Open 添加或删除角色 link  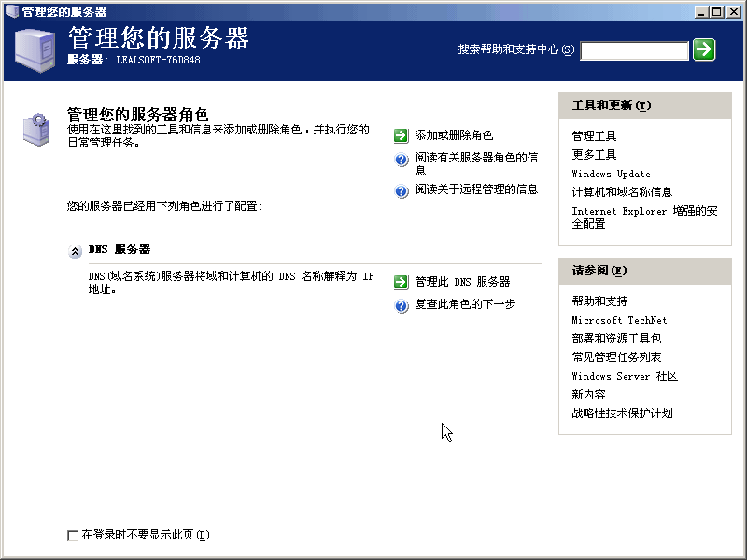[454, 135]
